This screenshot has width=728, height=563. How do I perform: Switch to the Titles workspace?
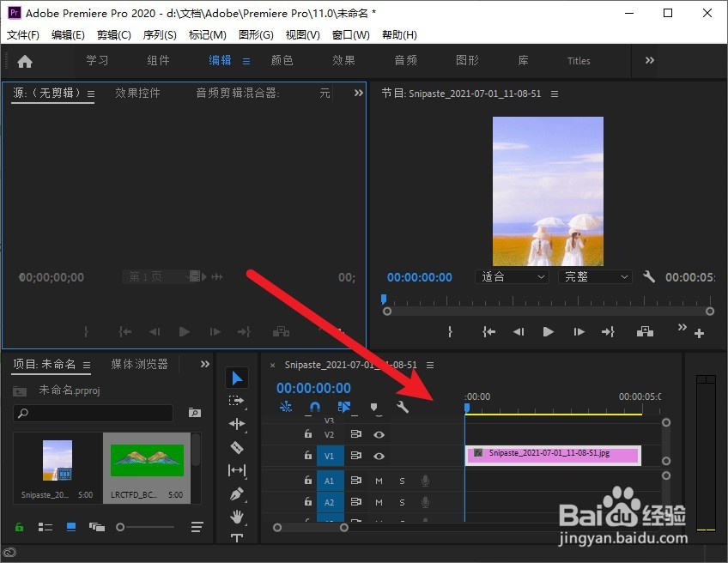point(579,61)
